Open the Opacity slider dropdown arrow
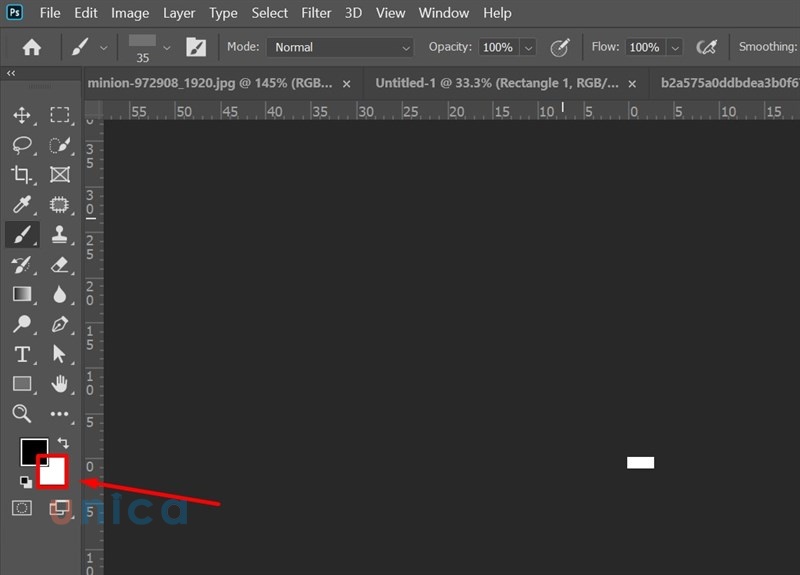The width and height of the screenshot is (800, 575). (529, 48)
